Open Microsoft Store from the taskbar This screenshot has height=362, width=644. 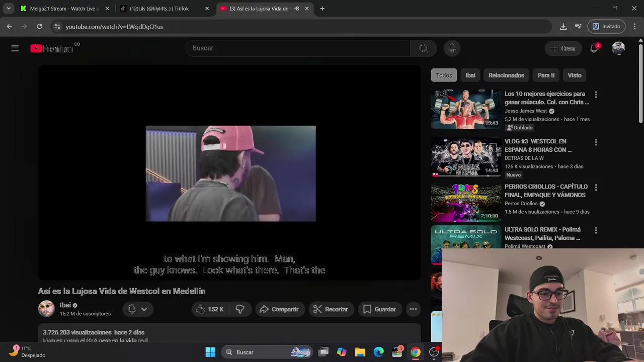pos(397,352)
